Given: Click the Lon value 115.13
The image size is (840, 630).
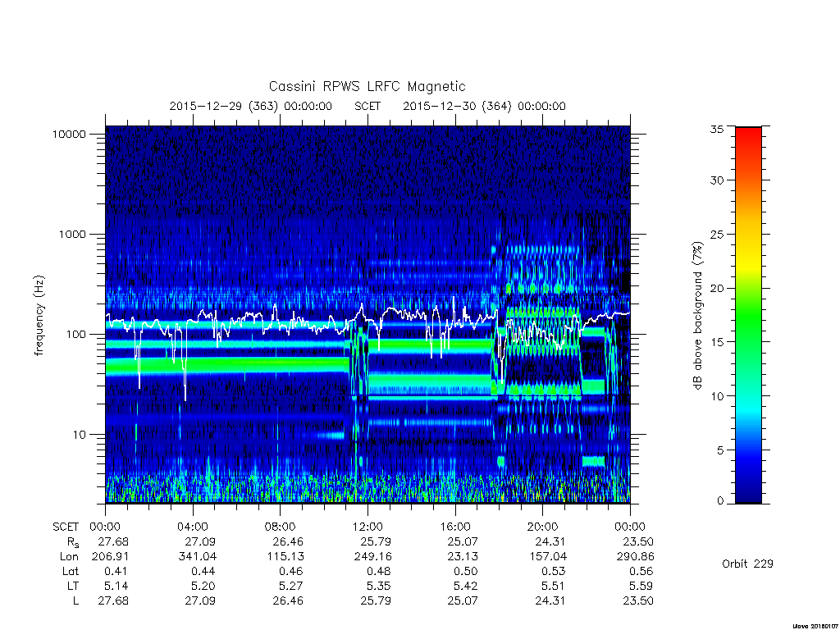Looking at the screenshot, I should coord(285,557).
